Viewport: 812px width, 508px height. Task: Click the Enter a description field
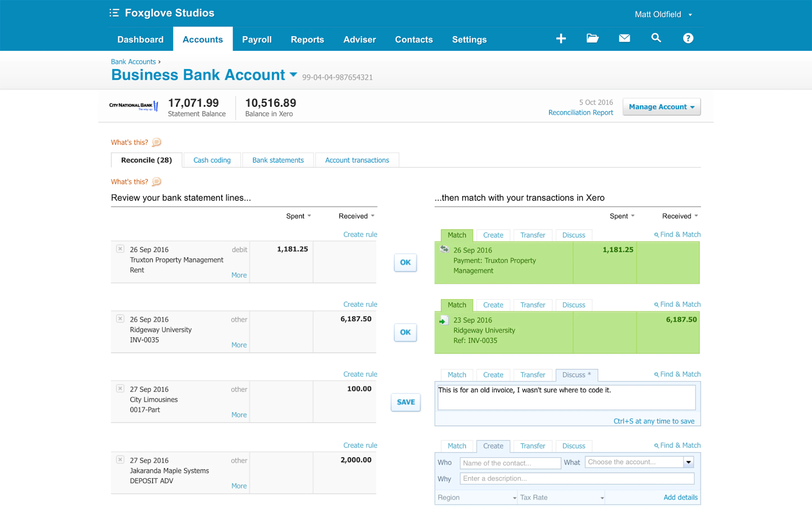(x=578, y=479)
